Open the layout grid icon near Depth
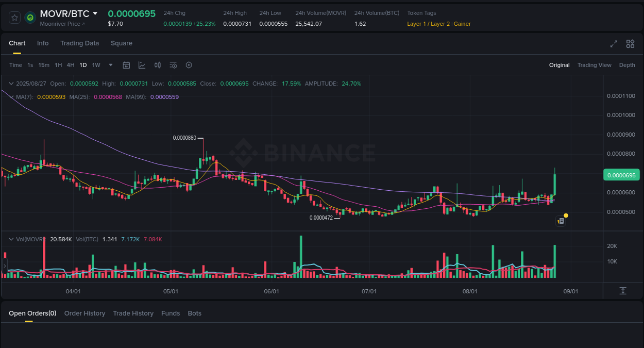 [630, 44]
